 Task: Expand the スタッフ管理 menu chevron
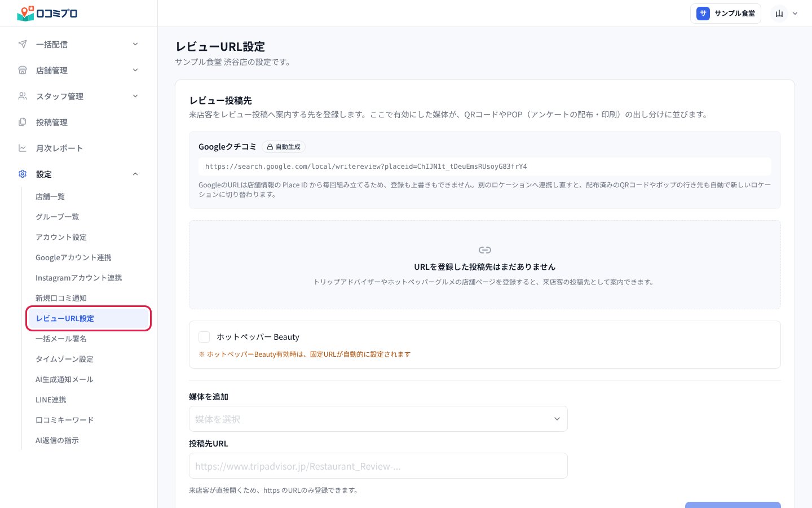[x=135, y=96]
